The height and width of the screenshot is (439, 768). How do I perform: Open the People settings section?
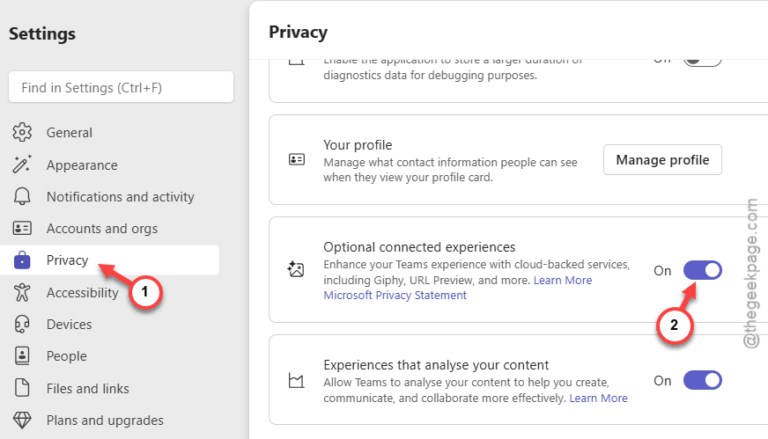(109, 356)
